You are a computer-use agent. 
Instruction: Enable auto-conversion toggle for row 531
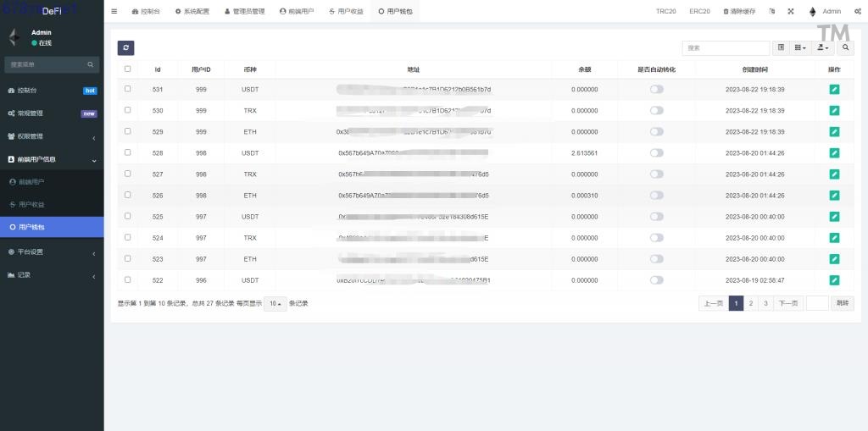click(656, 89)
